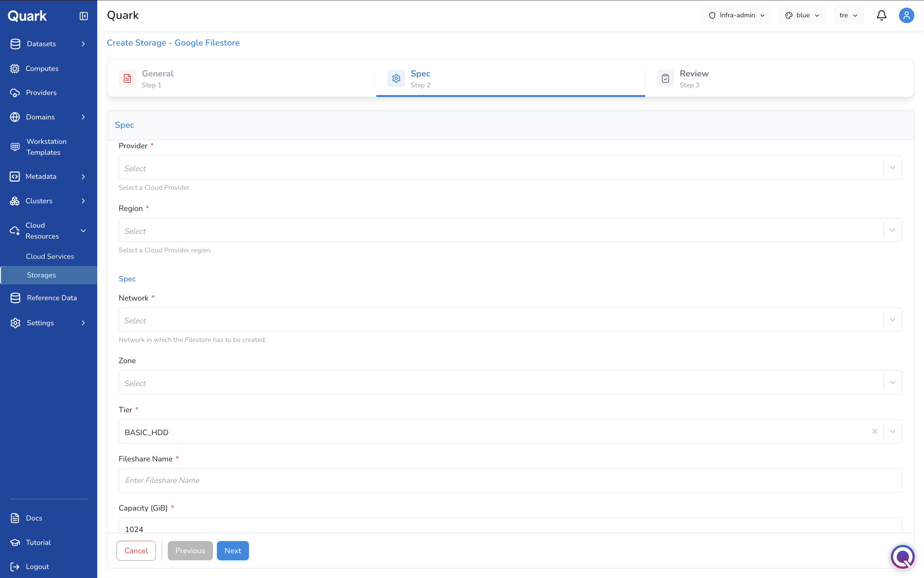924x578 pixels.
Task: Click the Workstation Templates keyboard icon
Action: pos(15,147)
